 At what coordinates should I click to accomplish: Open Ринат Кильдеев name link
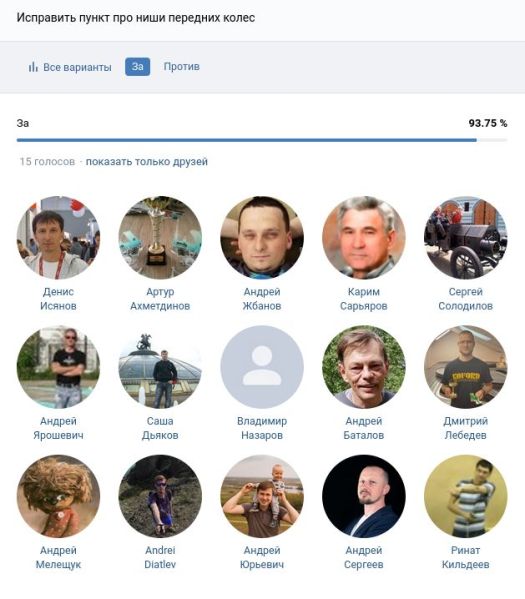click(465, 557)
